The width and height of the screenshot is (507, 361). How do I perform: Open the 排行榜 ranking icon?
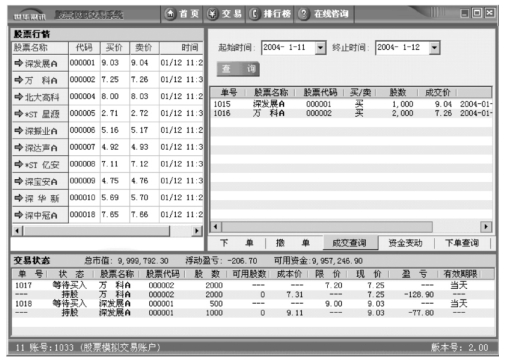(x=254, y=14)
